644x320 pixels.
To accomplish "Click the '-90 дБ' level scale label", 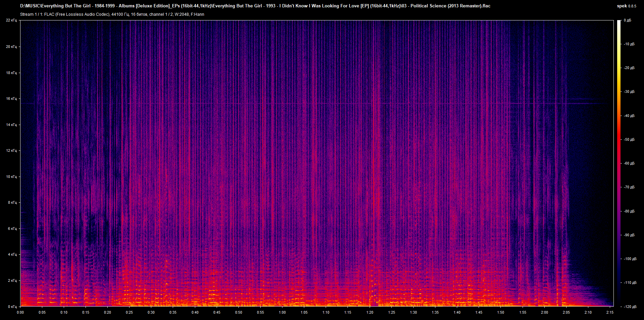I will pyautogui.click(x=629, y=235).
